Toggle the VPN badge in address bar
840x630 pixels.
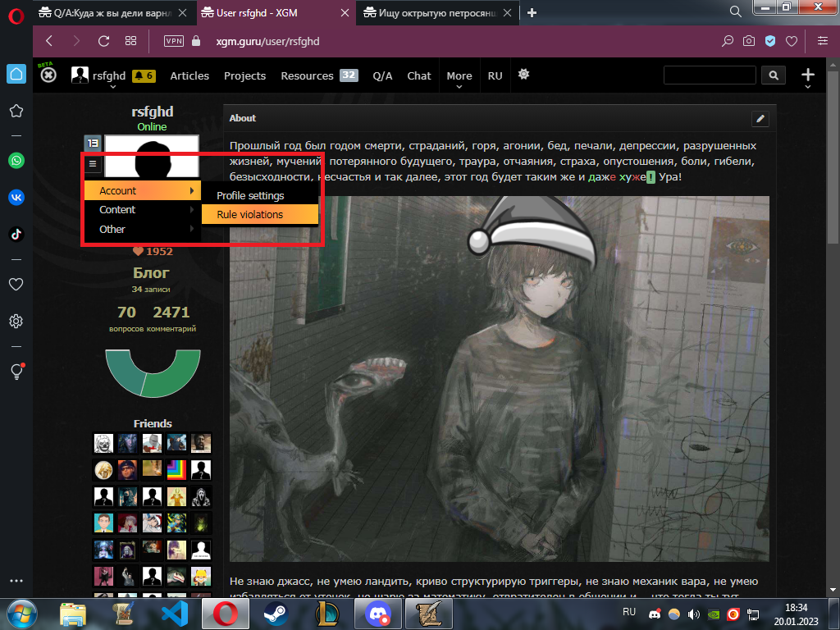174,41
